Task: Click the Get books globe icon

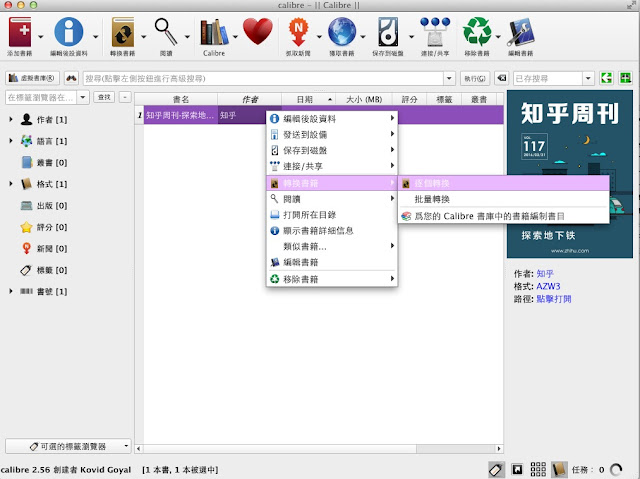Action: tap(342, 32)
